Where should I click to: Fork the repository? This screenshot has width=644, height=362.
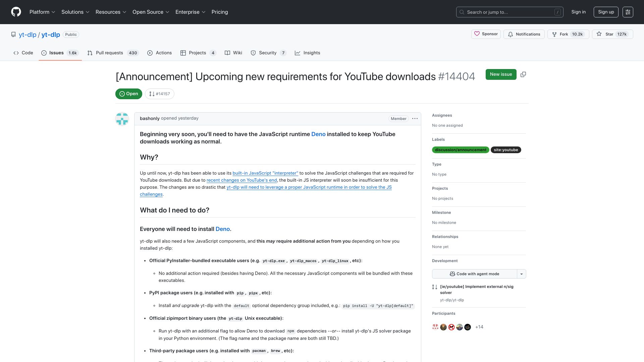pyautogui.click(x=568, y=34)
